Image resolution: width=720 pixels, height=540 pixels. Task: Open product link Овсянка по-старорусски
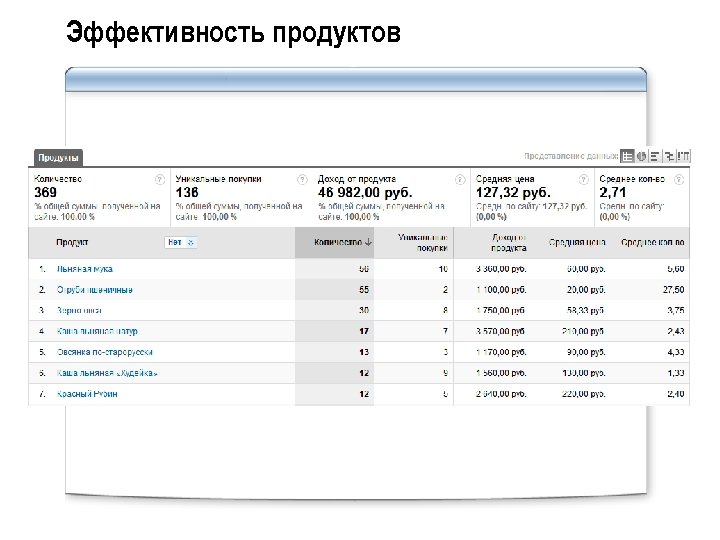click(x=105, y=352)
